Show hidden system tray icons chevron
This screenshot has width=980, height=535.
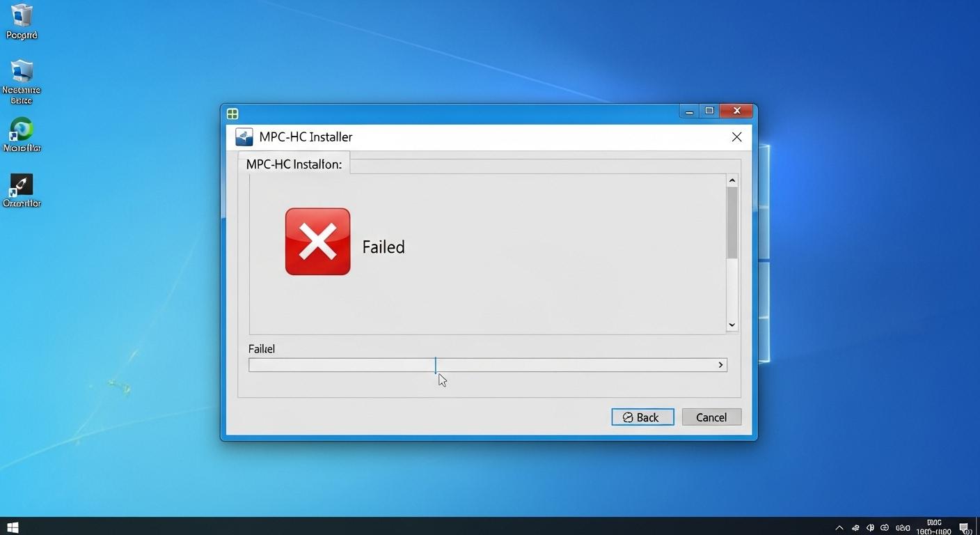pyautogui.click(x=839, y=528)
